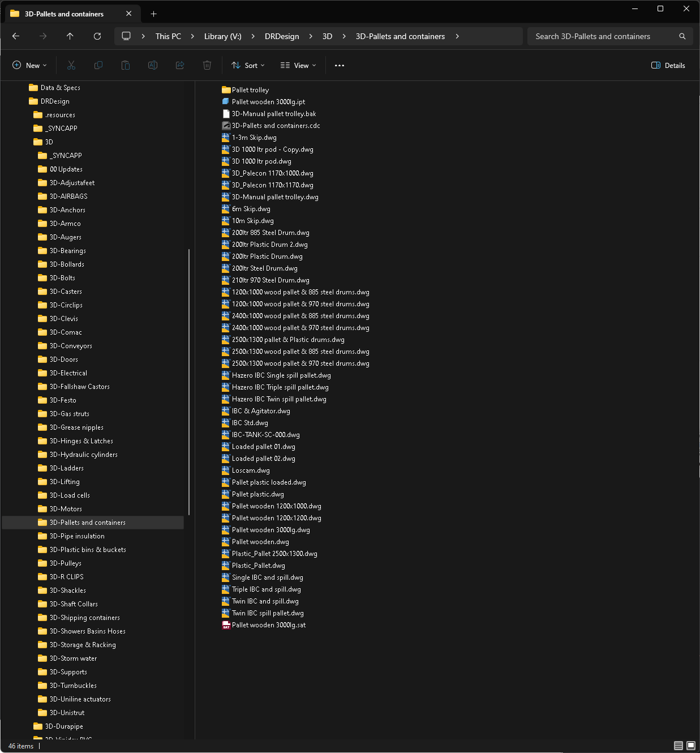Open the View dropdown menu
The height and width of the screenshot is (753, 700).
point(298,66)
